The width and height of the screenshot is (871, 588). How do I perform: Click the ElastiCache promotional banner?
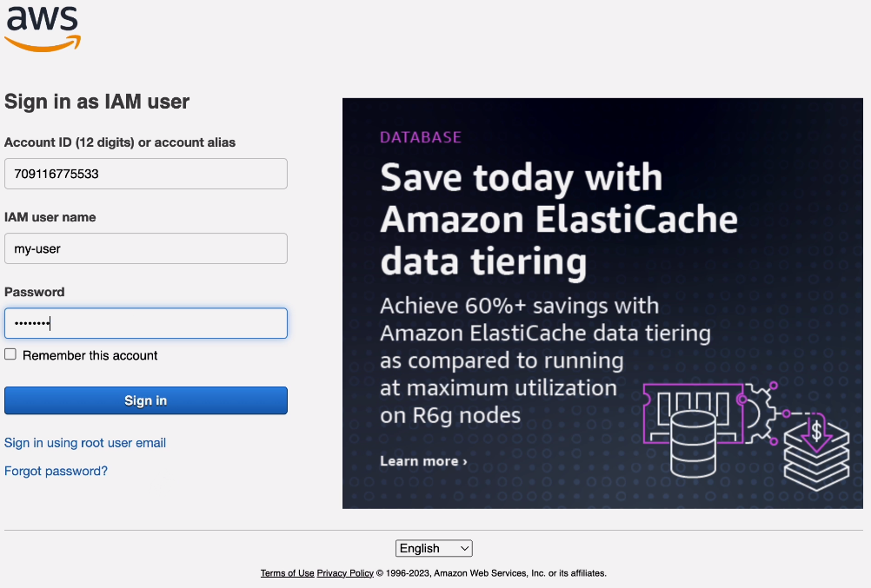click(602, 302)
